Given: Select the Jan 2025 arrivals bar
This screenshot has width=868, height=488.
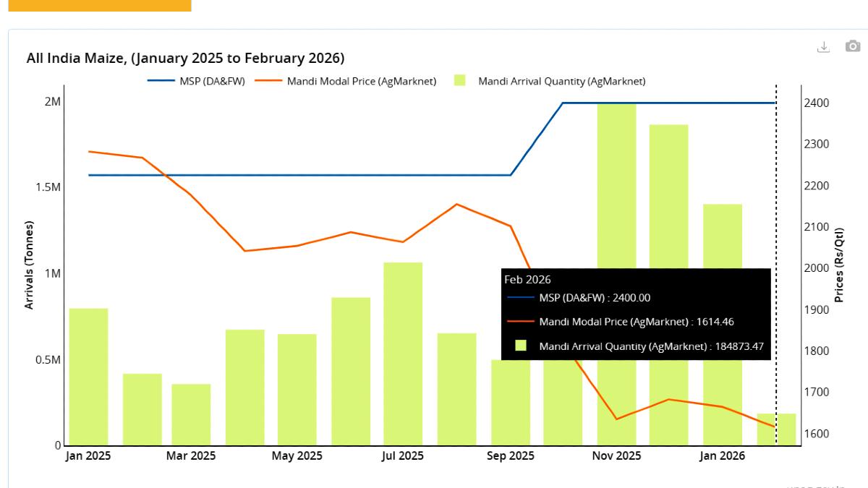Looking at the screenshot, I should [88, 377].
